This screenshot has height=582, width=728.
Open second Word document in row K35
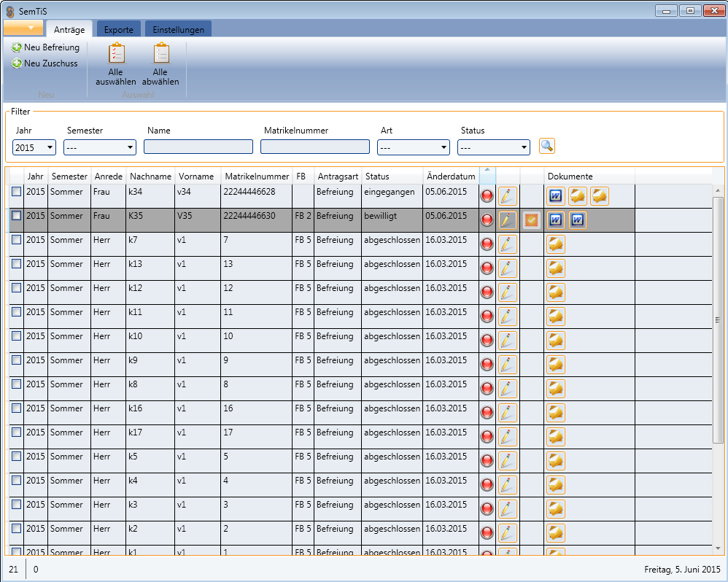(x=578, y=220)
